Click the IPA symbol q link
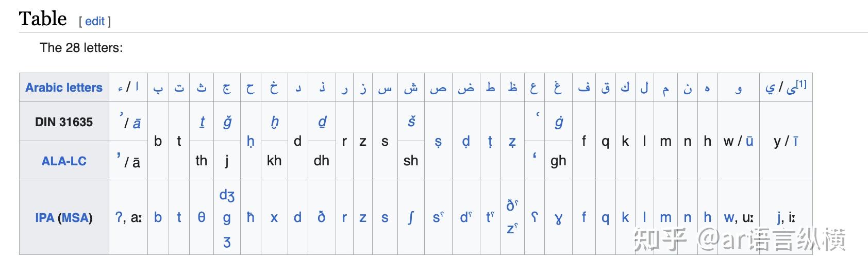The image size is (868, 274). click(605, 218)
